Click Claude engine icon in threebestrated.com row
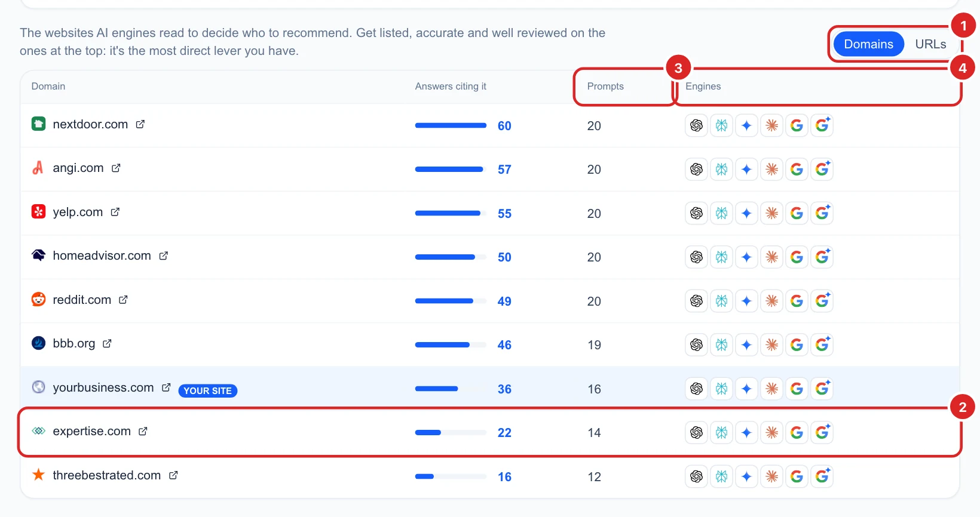This screenshot has height=517, width=980. click(771, 476)
